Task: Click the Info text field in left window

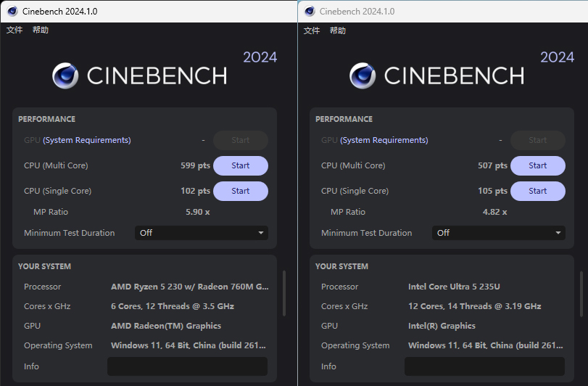Action: [x=187, y=366]
